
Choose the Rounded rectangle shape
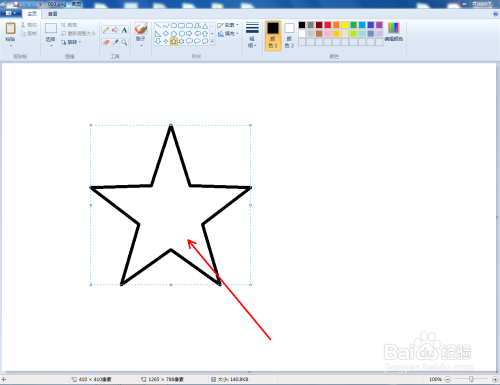[189, 26]
